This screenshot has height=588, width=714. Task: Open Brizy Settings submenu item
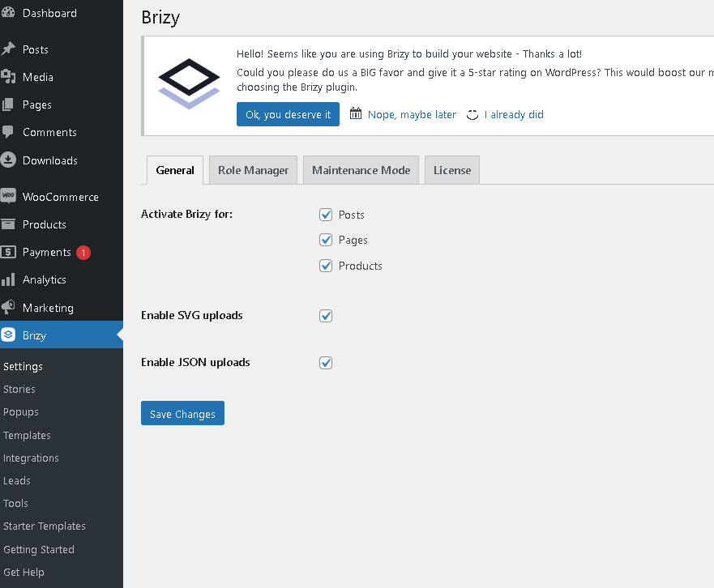[23, 366]
